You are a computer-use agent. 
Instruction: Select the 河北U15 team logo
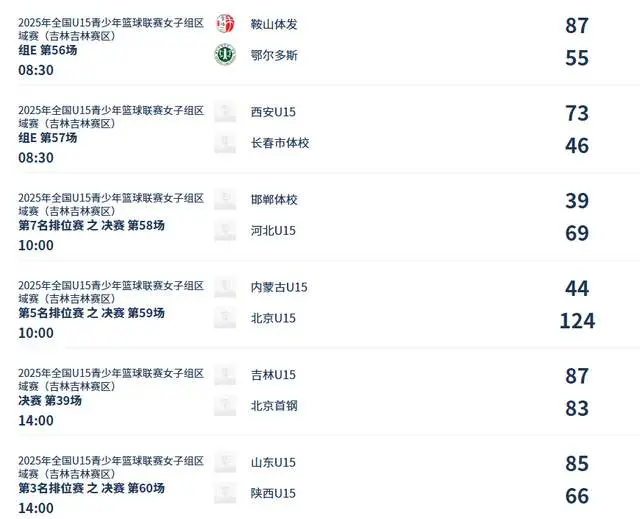point(225,230)
